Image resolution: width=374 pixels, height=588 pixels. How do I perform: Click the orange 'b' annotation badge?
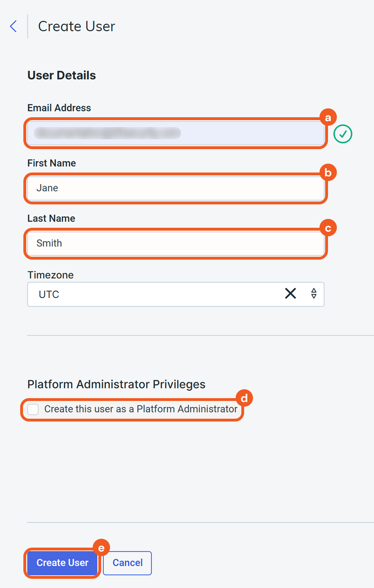pos(328,173)
